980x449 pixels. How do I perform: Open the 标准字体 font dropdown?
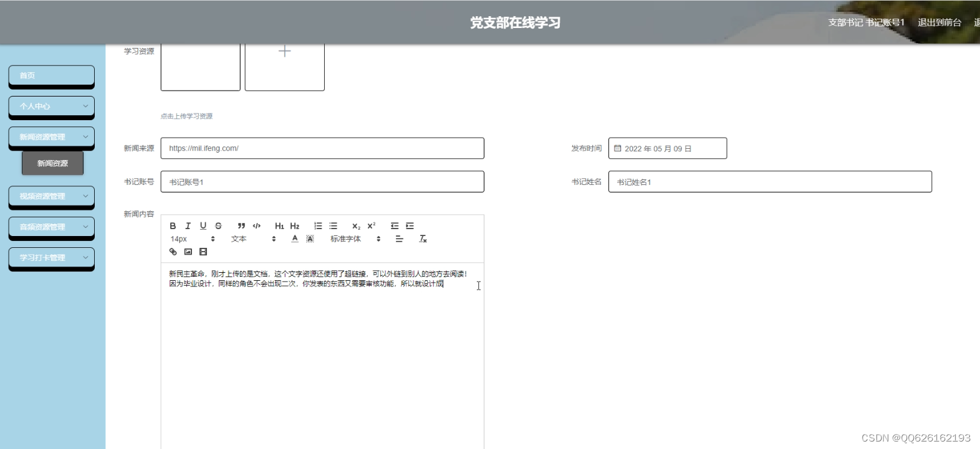pyautogui.click(x=355, y=239)
